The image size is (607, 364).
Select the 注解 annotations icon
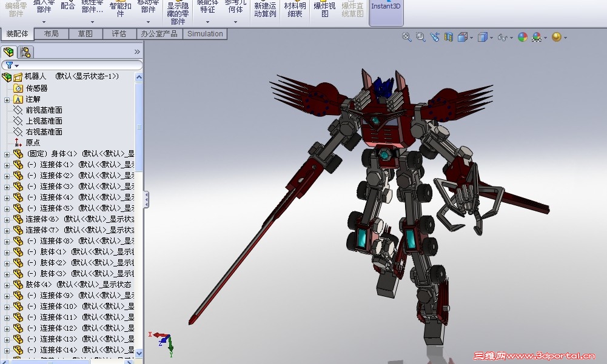18,99
